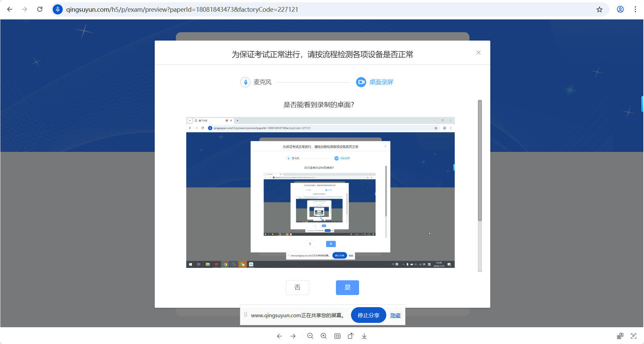Open the browser three-dot menu
The height and width of the screenshot is (344, 644).
click(635, 9)
